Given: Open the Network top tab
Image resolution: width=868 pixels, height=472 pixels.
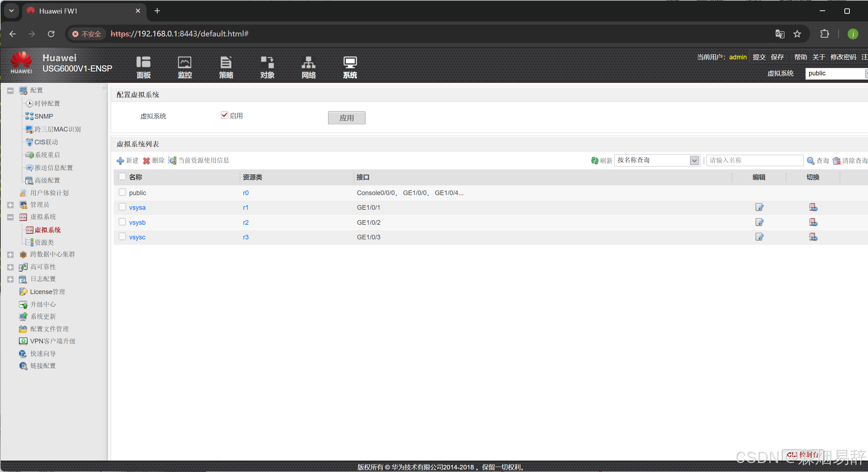Looking at the screenshot, I should pyautogui.click(x=308, y=67).
